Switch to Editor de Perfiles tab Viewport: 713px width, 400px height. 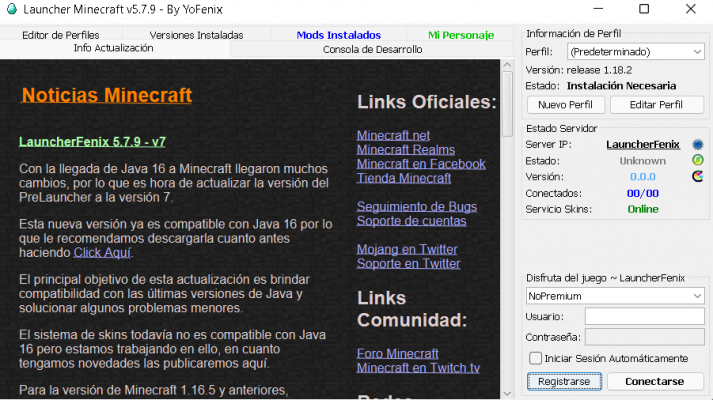point(60,35)
